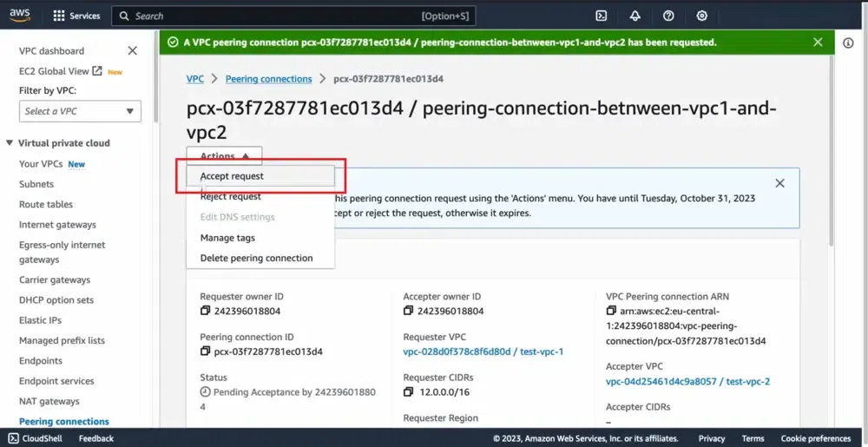Click the main content vertical scrollbar
The height and width of the screenshot is (447, 868).
[832, 149]
